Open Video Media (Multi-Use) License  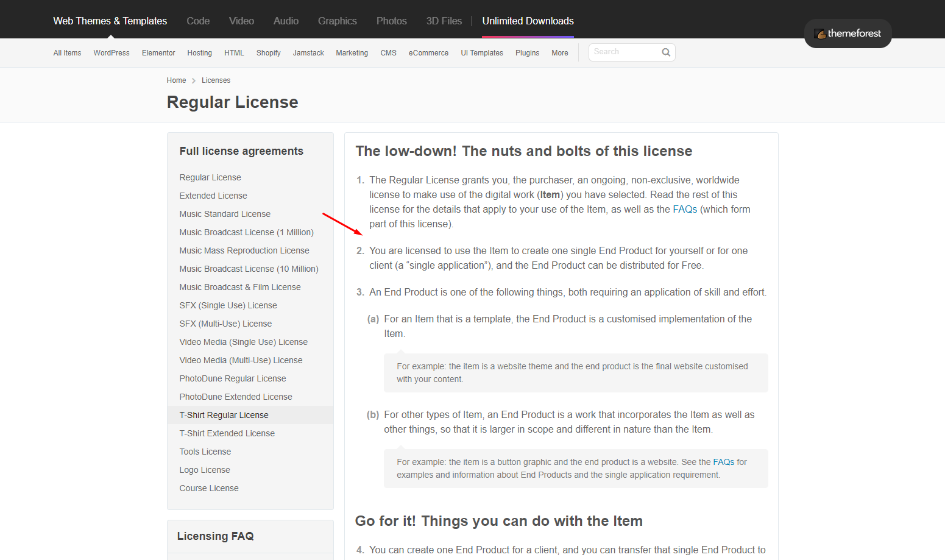tap(241, 360)
